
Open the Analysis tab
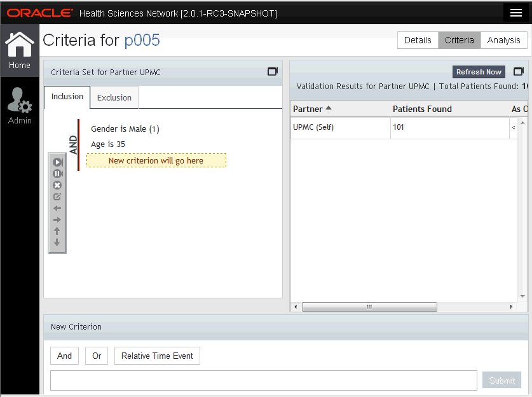point(504,40)
